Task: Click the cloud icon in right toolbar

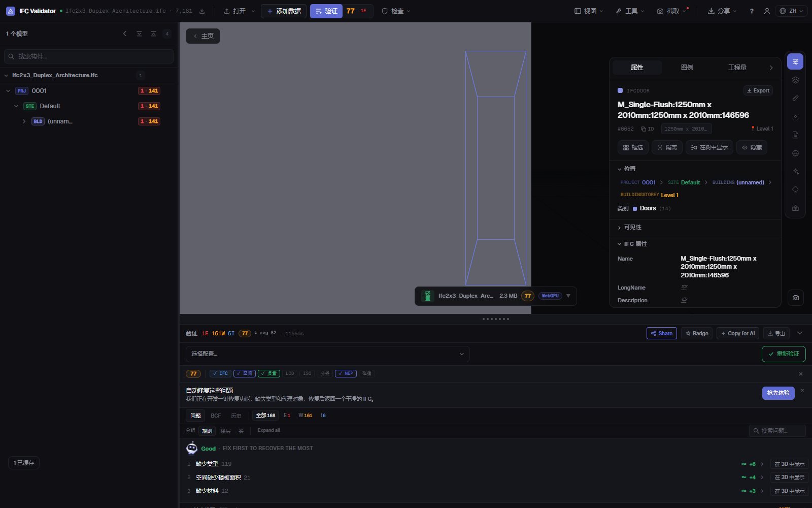Action: click(795, 190)
